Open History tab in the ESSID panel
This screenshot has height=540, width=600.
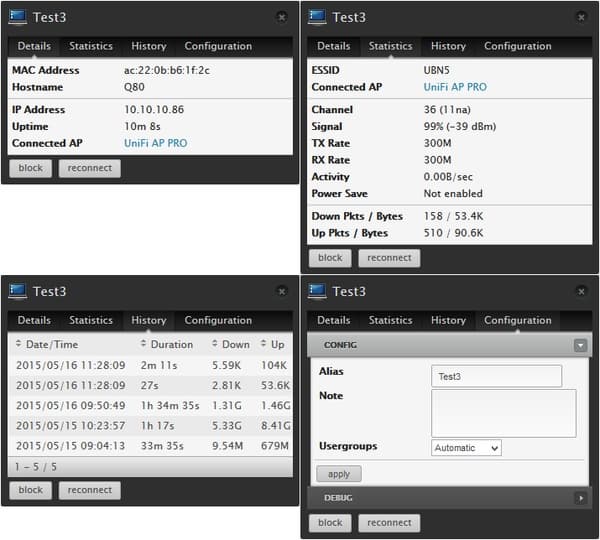click(x=448, y=46)
